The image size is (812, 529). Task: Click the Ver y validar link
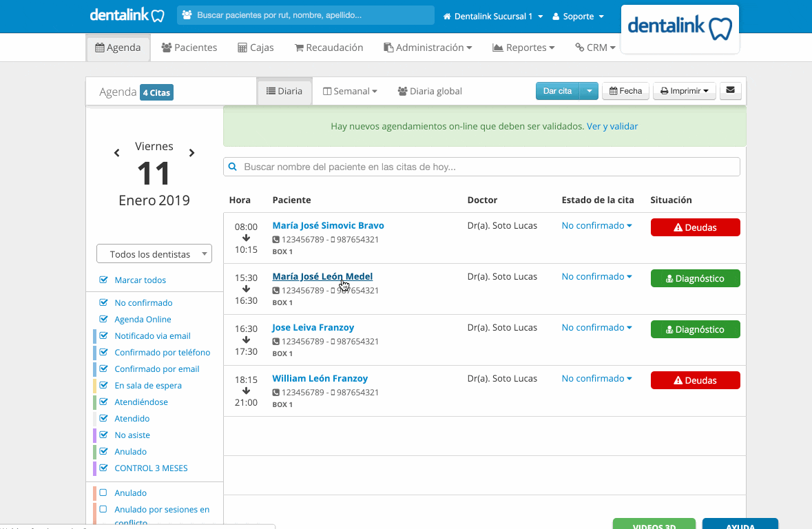pos(612,127)
